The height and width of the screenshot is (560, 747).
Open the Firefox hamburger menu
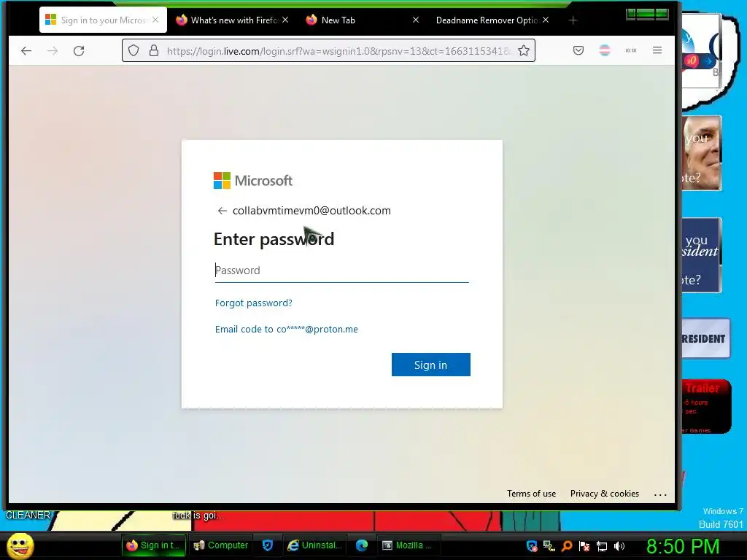point(657,50)
